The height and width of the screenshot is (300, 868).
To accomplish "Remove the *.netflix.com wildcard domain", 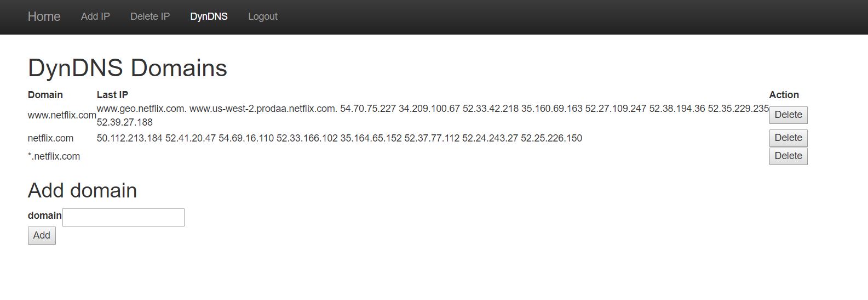I will point(788,156).
